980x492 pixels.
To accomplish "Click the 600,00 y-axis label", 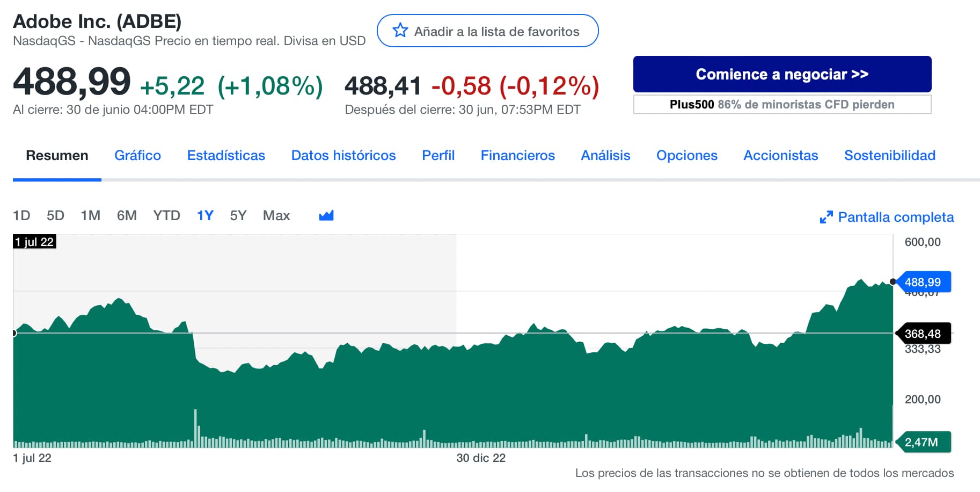I will (x=923, y=242).
